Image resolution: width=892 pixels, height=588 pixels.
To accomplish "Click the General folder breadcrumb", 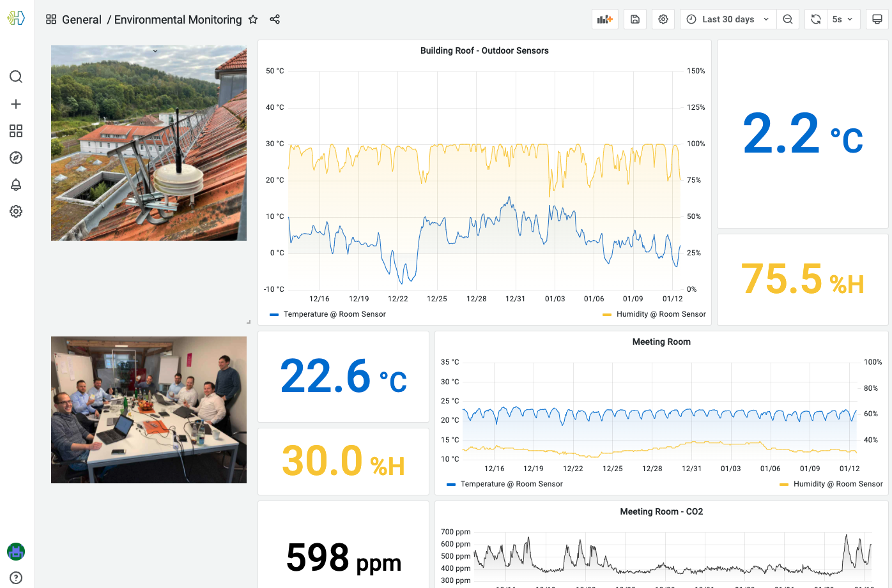I will coord(81,20).
